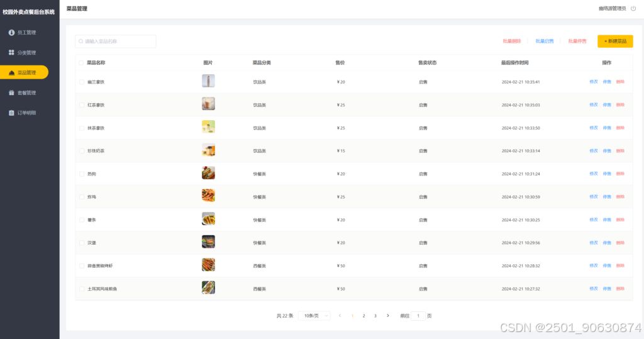Image resolution: width=644 pixels, height=339 pixels.
Task: Open the 炸鸡 dish thumbnail
Action: point(208,196)
